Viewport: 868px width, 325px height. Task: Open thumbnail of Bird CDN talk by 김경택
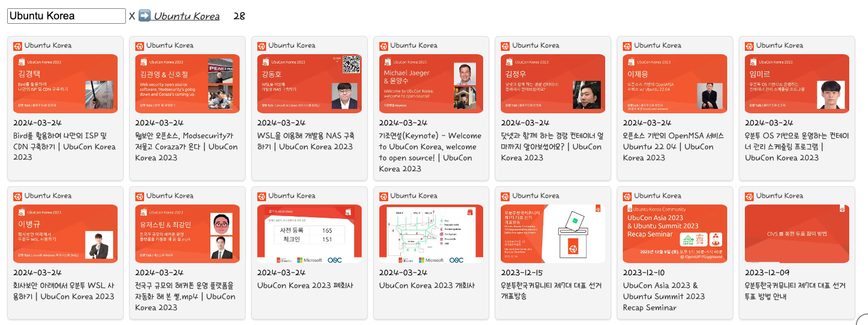click(65, 84)
